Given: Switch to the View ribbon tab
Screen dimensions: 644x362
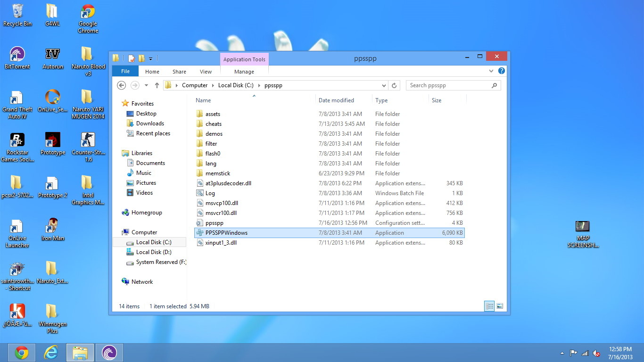Looking at the screenshot, I should click(x=206, y=72).
